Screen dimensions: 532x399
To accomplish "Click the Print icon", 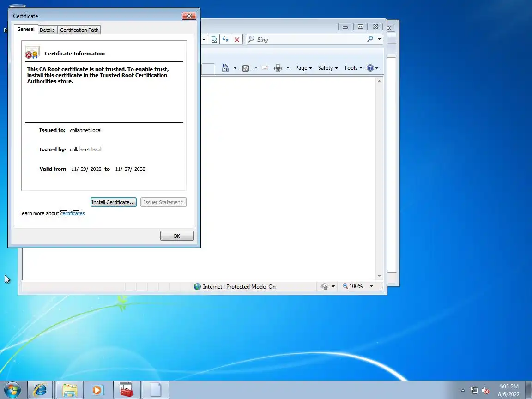I will (x=278, y=68).
